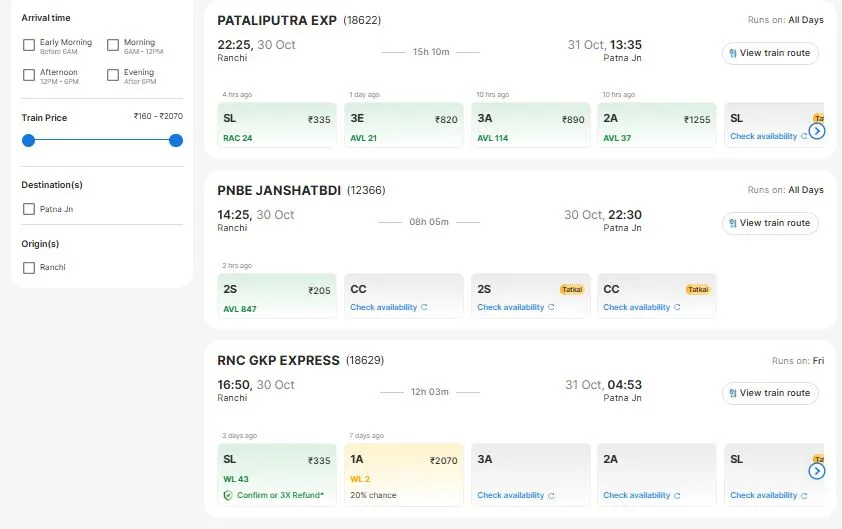The height and width of the screenshot is (529, 842).
Task: Check availability for Pataliputra SL Tatkal
Action: (763, 136)
